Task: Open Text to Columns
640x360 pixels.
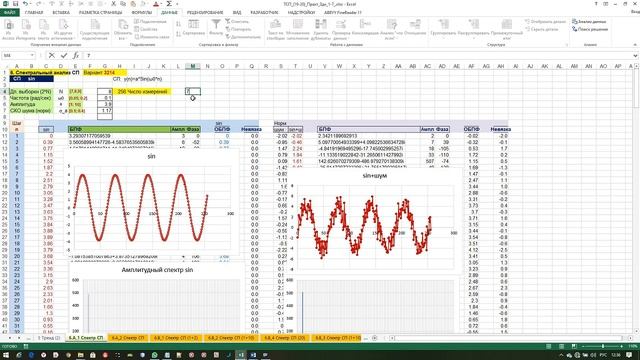Action: [276, 30]
